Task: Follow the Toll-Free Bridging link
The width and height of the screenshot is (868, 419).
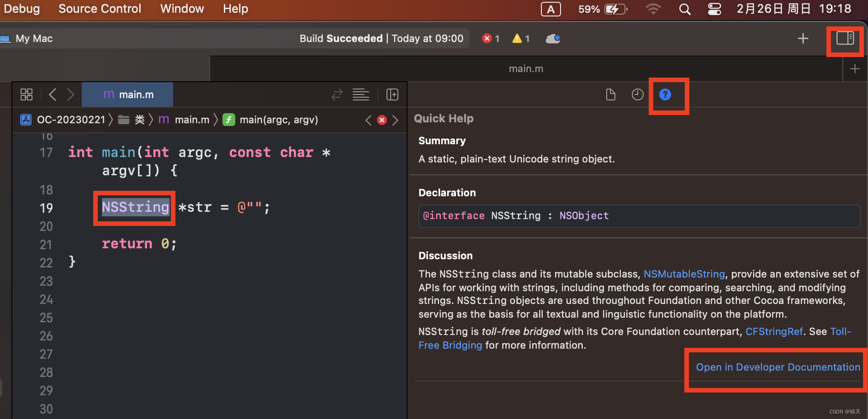Action: [x=450, y=345]
